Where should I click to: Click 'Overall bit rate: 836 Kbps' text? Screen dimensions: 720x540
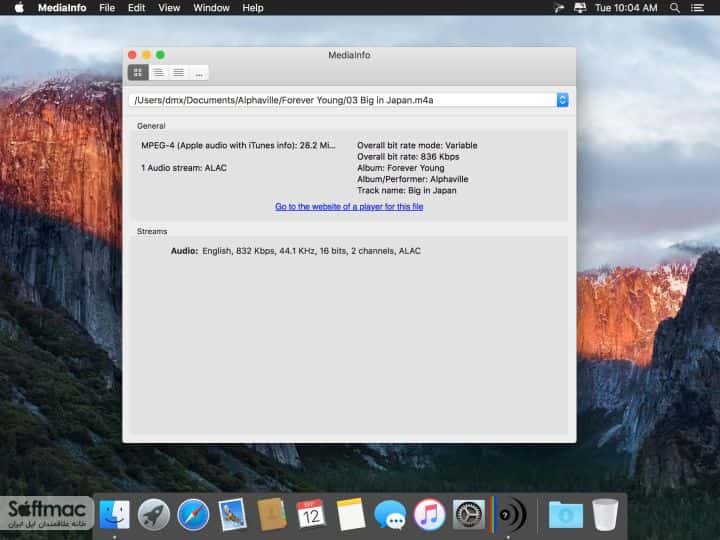(x=408, y=157)
